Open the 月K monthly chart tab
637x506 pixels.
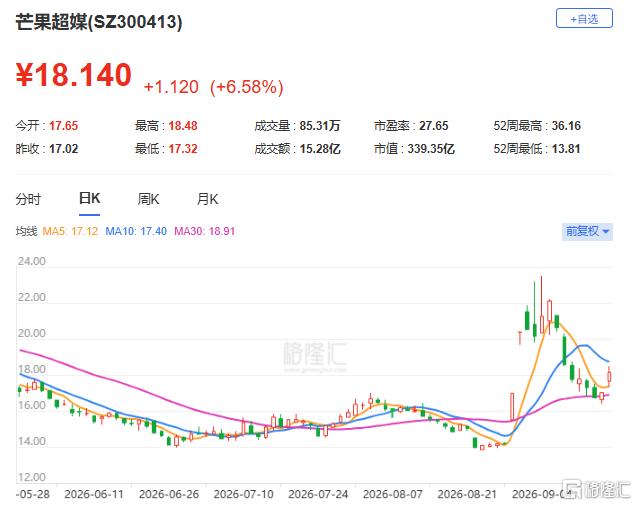coord(207,199)
